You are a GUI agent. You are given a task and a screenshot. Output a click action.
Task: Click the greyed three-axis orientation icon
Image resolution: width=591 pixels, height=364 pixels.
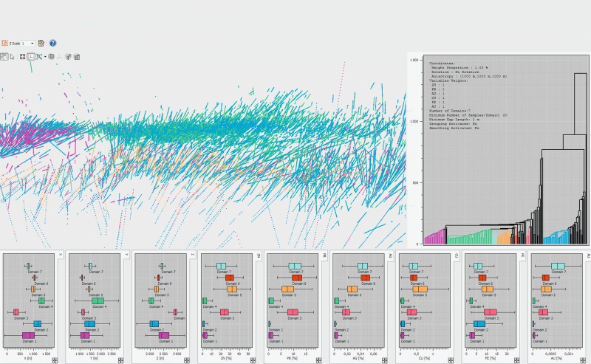[x=59, y=57]
